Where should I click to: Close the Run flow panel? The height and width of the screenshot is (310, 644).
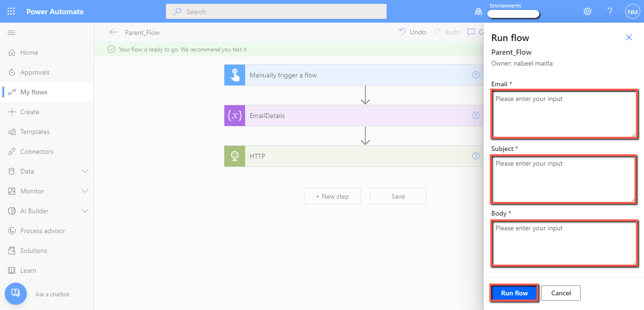[x=629, y=37]
